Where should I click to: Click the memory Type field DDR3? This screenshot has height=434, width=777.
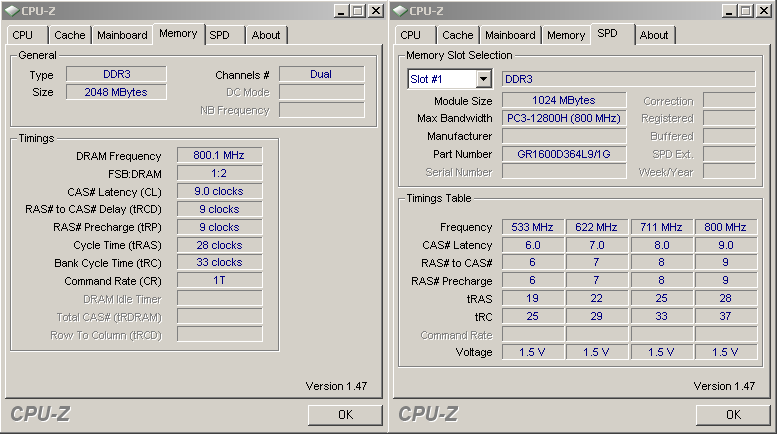[x=116, y=74]
